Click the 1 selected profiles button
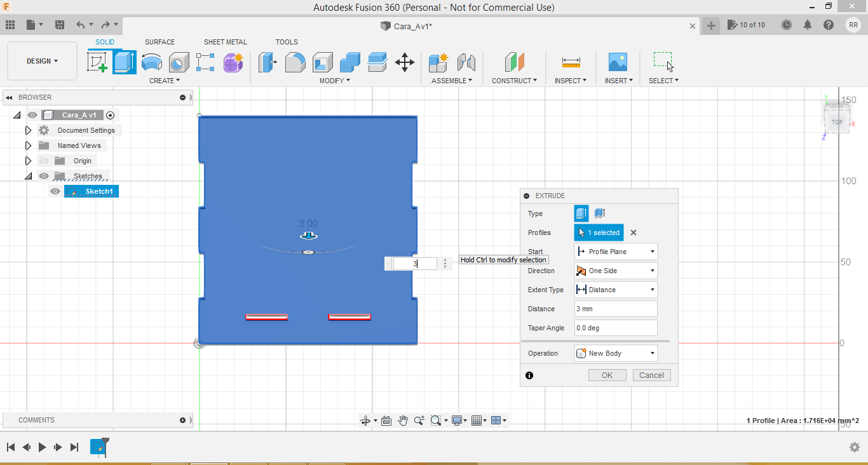 pyautogui.click(x=599, y=232)
